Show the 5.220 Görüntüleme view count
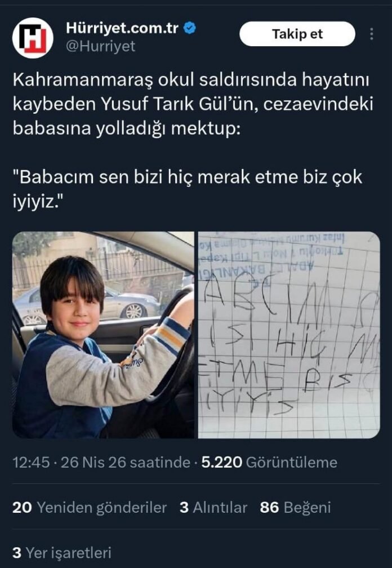The width and height of the screenshot is (392, 568). pyautogui.click(x=269, y=462)
